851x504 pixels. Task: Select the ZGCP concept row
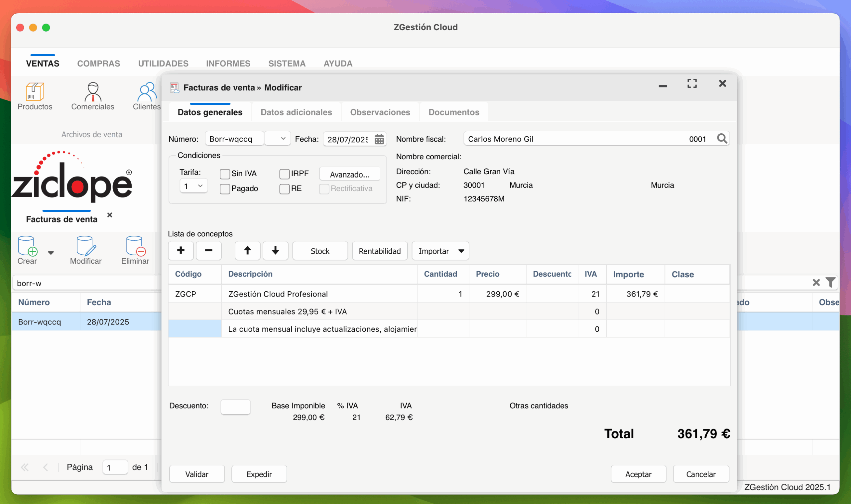[449, 294]
